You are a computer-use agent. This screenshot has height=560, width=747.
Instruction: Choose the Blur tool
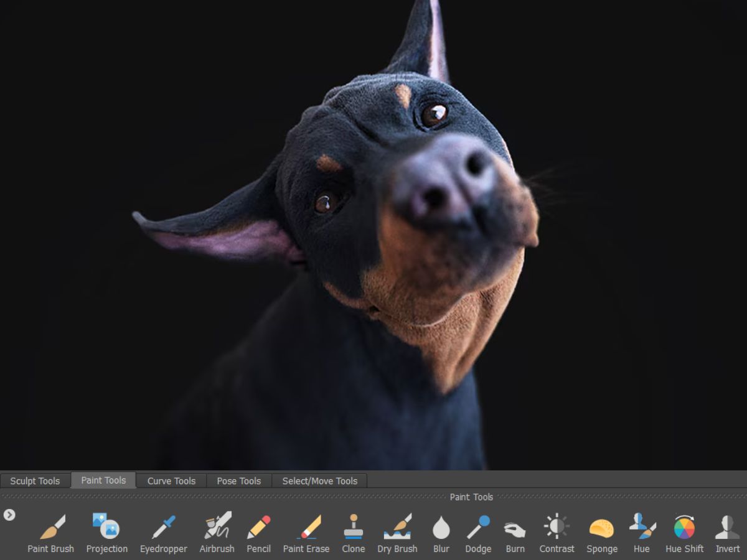tap(441, 533)
